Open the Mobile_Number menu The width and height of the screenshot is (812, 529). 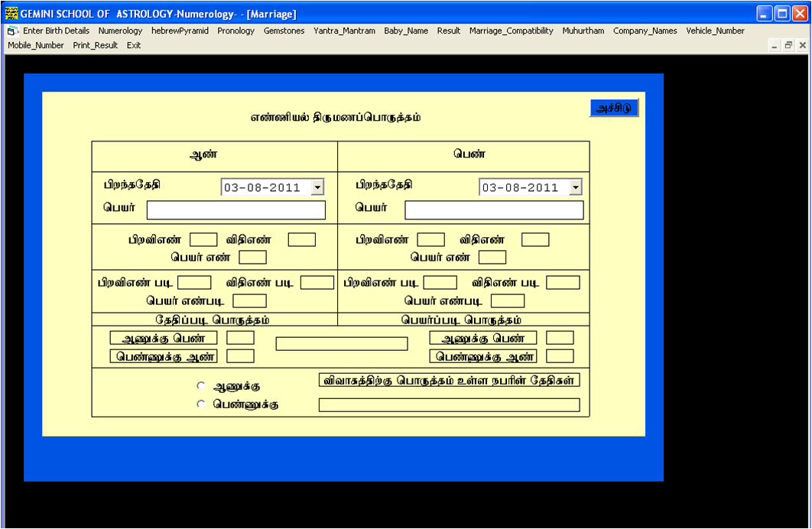click(36, 45)
